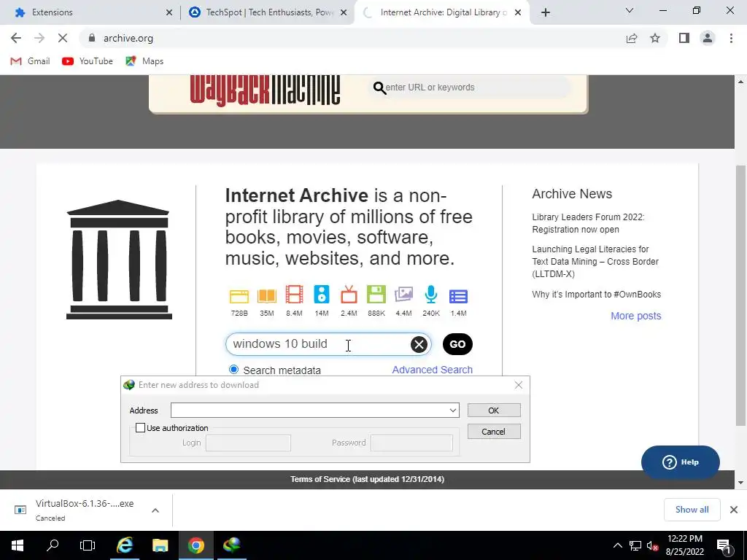Launch Internet Explorer from taskbar

125,545
